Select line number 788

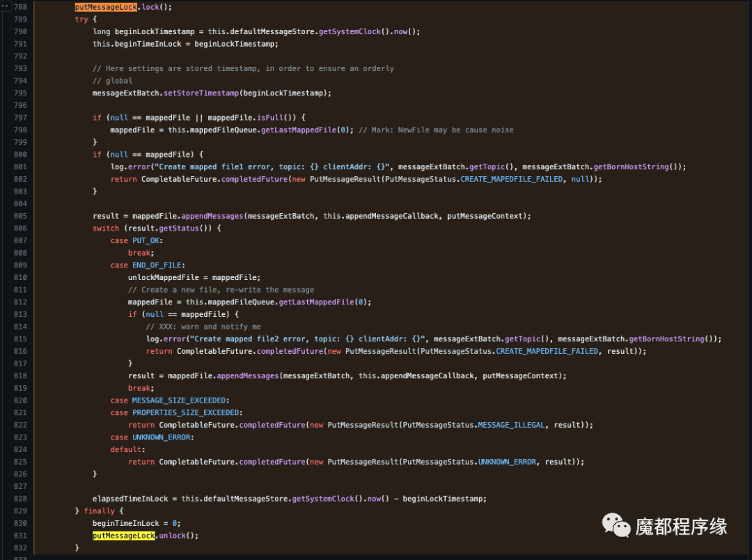[20, 7]
